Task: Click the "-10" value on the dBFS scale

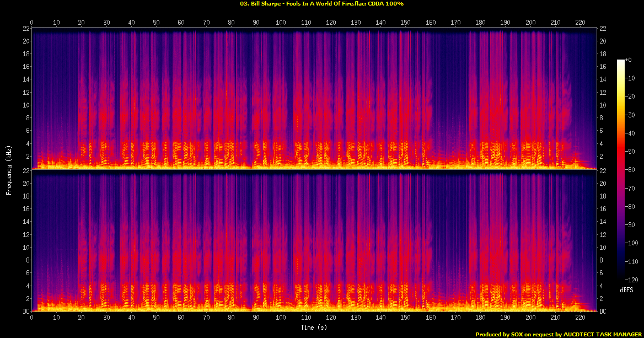Action: (630, 78)
